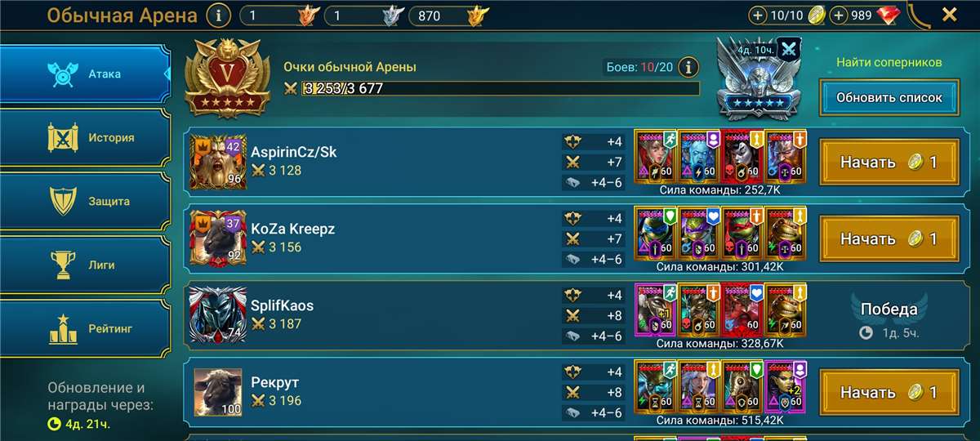
Task: Select first champion in SplifKaos team
Action: pyautogui.click(x=655, y=311)
